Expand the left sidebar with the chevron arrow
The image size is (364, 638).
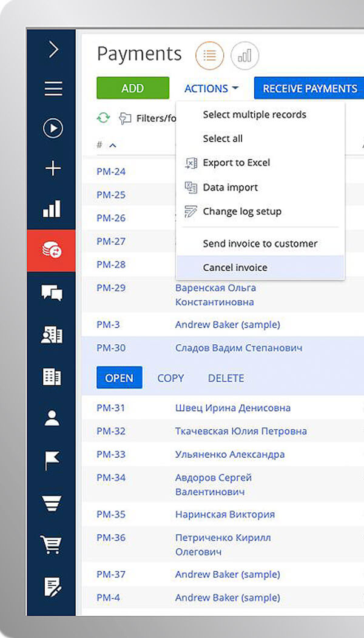[53, 49]
